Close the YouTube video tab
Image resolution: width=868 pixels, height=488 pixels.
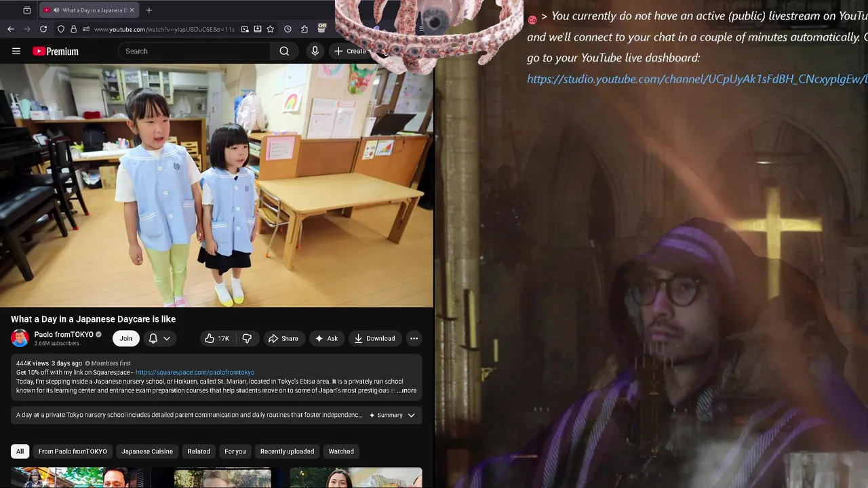[132, 10]
